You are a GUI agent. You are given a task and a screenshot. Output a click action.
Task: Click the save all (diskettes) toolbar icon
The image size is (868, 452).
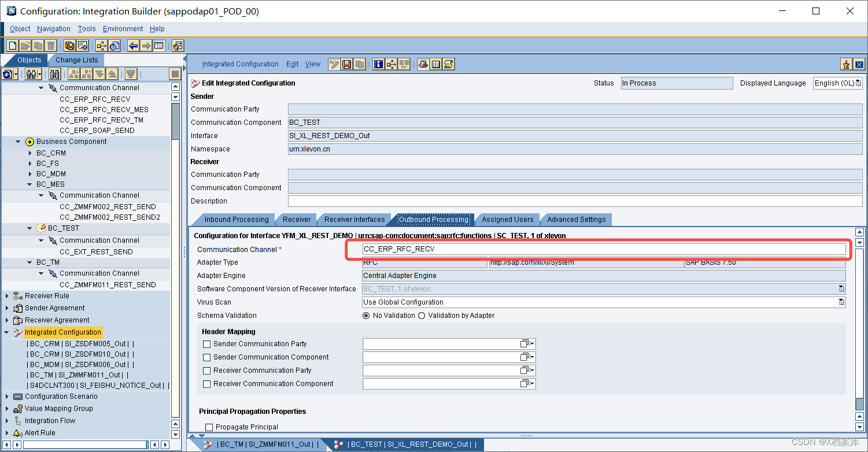(x=70, y=46)
